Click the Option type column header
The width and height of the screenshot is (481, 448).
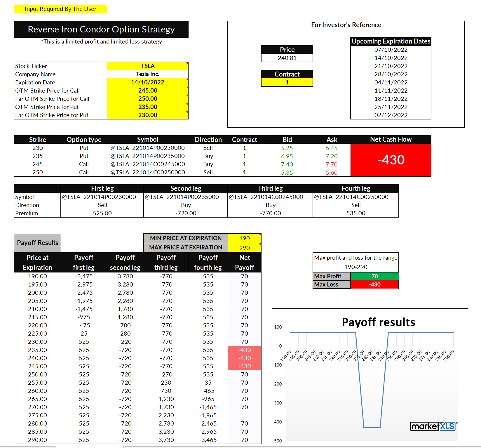(84, 140)
